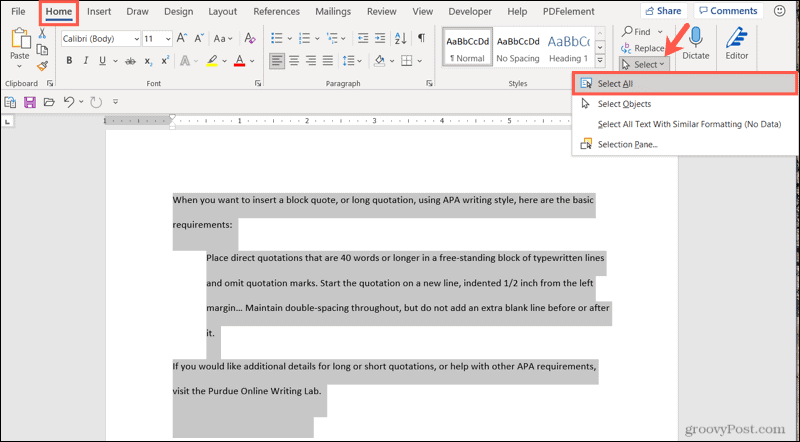Select the Format Painter brush

[42, 66]
